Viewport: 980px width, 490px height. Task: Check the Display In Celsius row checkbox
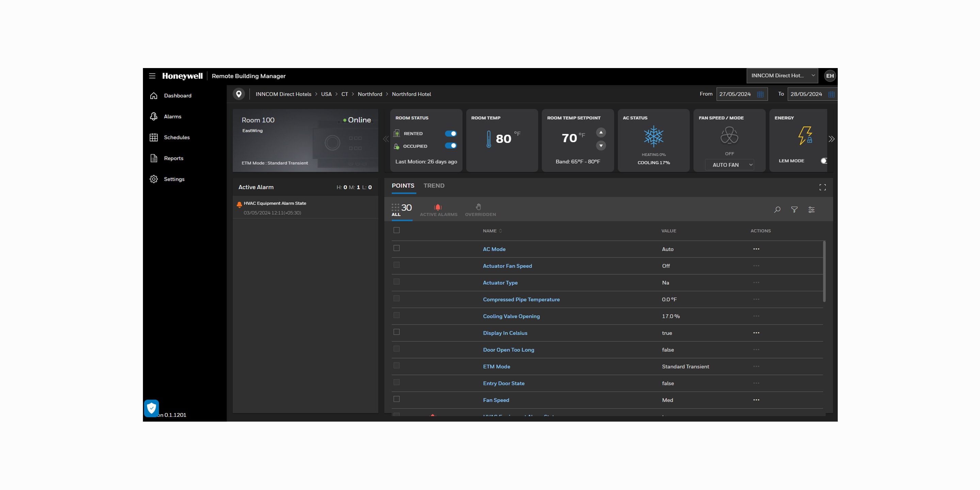396,332
